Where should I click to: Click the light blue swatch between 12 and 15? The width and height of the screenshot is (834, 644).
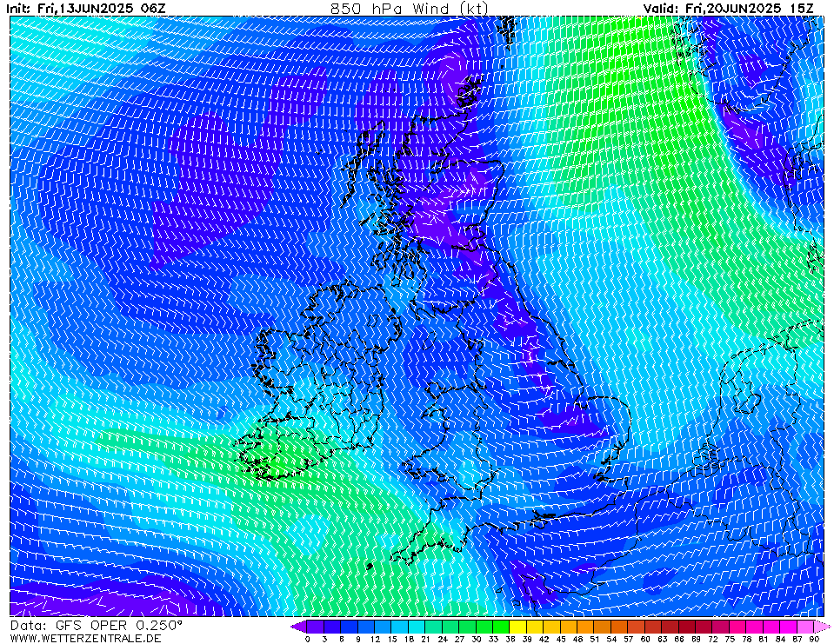(x=383, y=627)
